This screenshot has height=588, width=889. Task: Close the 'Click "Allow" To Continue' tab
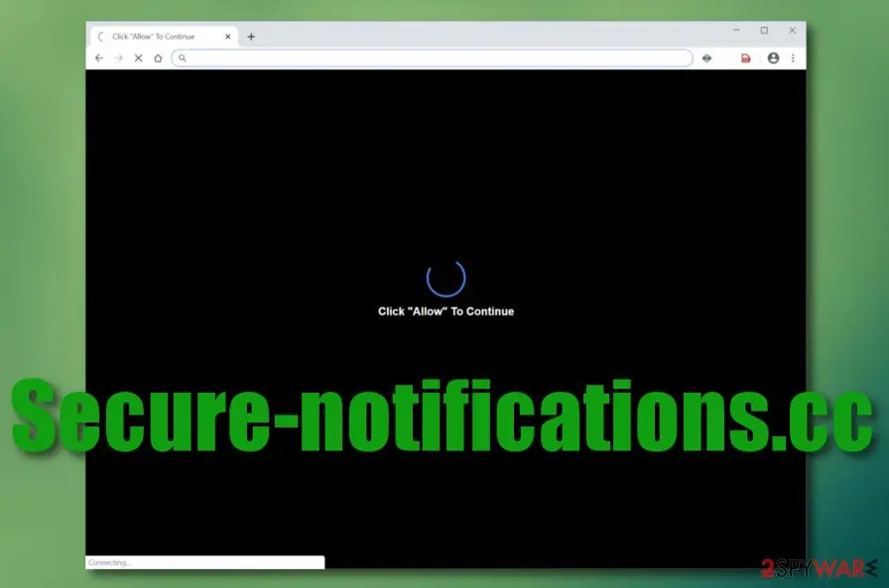[x=228, y=37]
